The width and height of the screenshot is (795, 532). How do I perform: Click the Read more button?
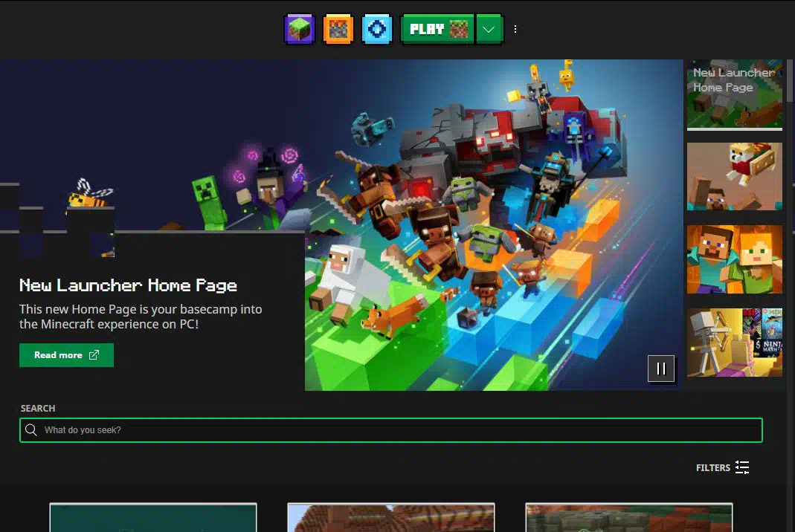(66, 354)
